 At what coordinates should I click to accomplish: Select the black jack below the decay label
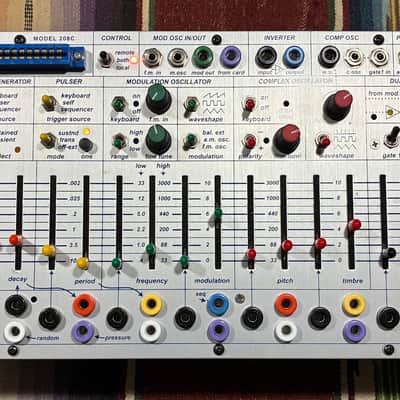click(16, 305)
